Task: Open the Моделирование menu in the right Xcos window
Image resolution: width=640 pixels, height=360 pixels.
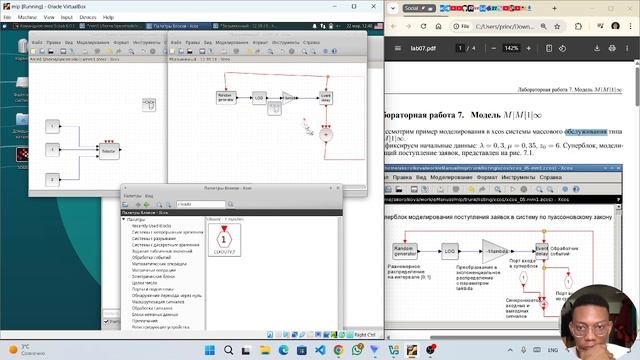Action: (232, 42)
